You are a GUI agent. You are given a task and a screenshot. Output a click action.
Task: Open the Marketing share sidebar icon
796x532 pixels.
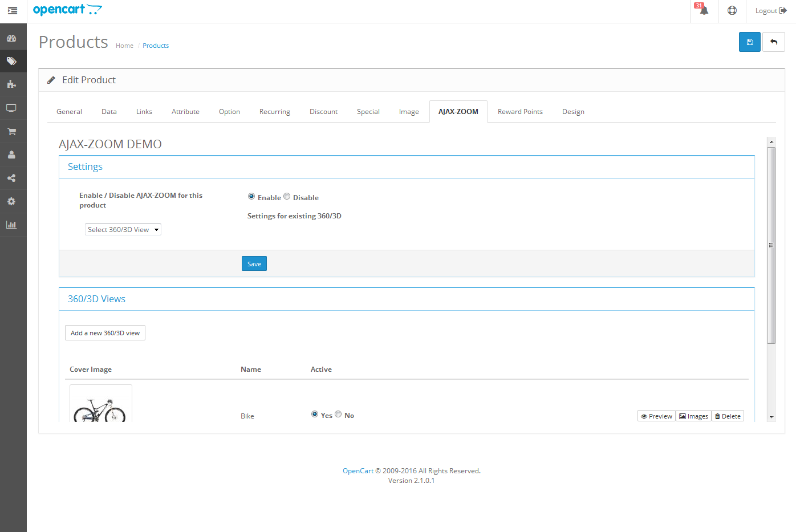pos(11,178)
